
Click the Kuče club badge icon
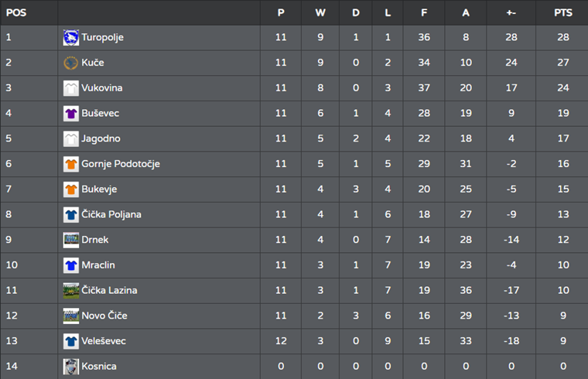click(71, 63)
